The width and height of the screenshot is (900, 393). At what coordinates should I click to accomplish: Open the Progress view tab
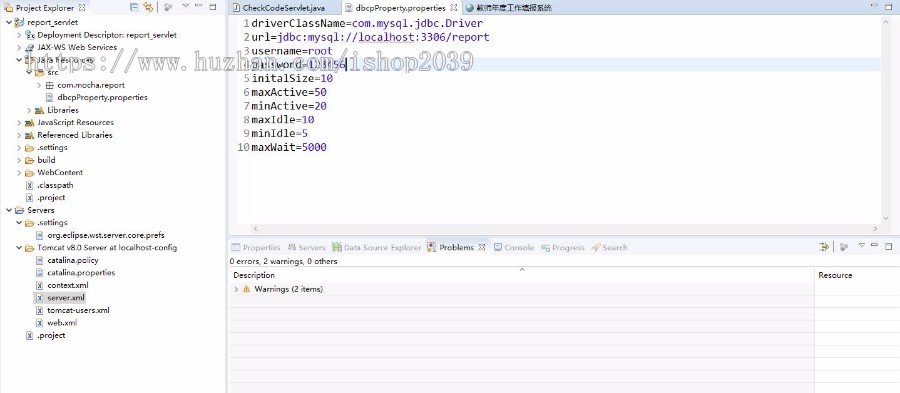(x=562, y=248)
